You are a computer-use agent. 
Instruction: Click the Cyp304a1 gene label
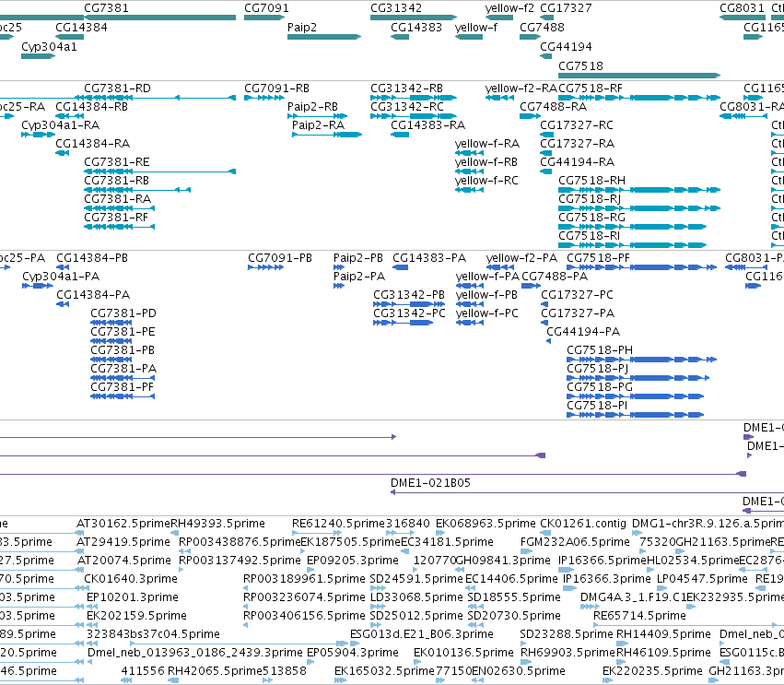click(49, 46)
